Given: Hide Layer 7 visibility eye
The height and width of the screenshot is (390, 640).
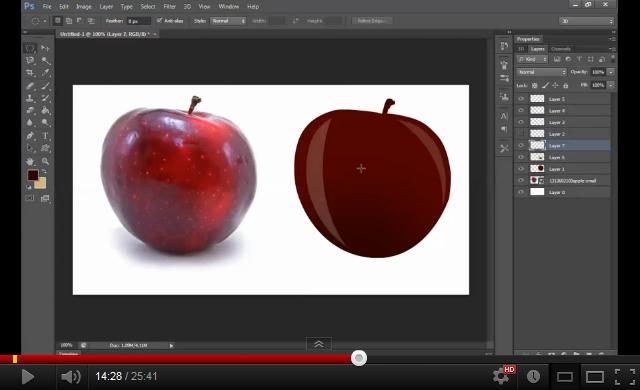Looking at the screenshot, I should (x=521, y=145).
